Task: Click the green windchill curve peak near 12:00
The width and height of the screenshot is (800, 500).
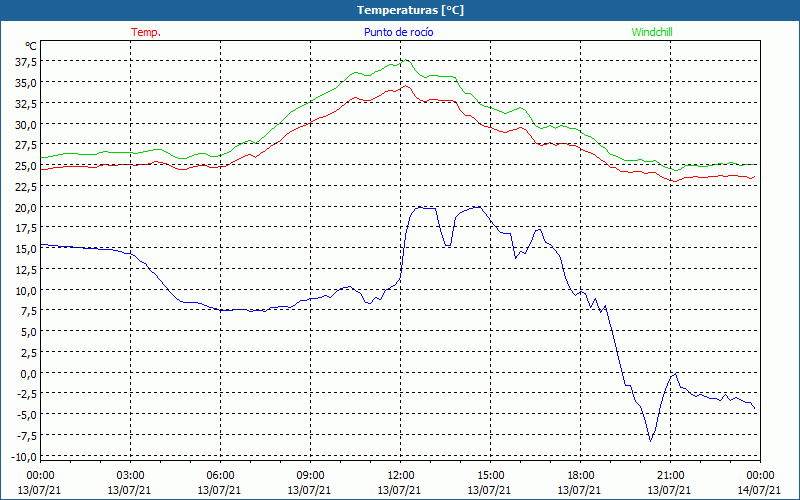Action: [x=406, y=60]
